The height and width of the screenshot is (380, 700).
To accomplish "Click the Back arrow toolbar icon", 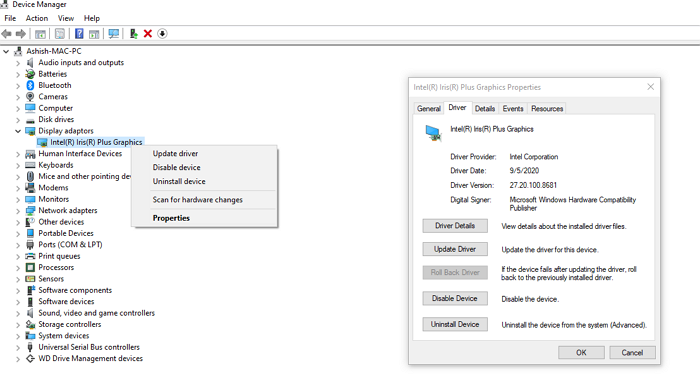I will pos(7,33).
